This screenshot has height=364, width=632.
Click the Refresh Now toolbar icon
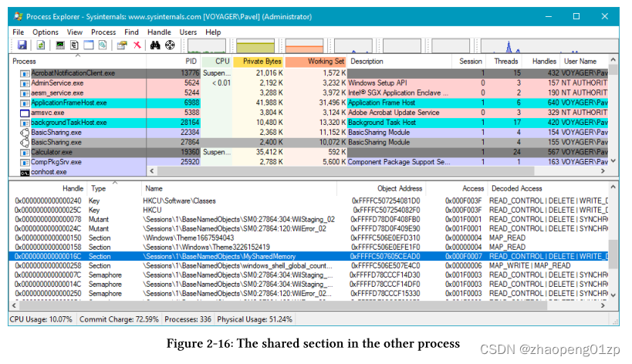click(x=41, y=45)
